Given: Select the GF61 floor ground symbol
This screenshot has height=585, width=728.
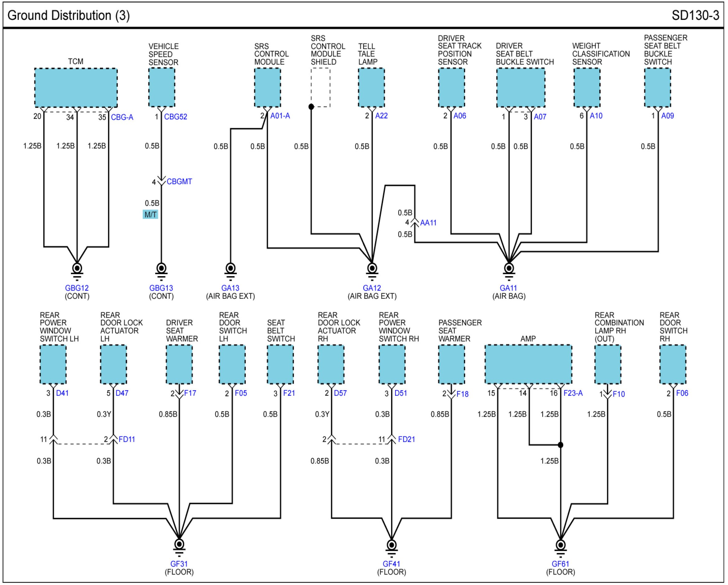Looking at the screenshot, I should coord(560,545).
